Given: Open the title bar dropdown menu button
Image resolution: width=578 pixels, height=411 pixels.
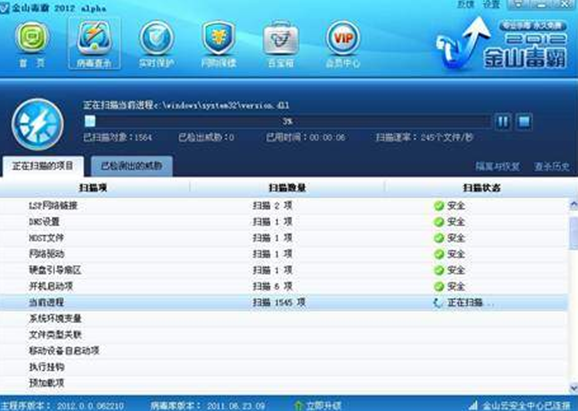Looking at the screenshot, I should click(x=518, y=4).
